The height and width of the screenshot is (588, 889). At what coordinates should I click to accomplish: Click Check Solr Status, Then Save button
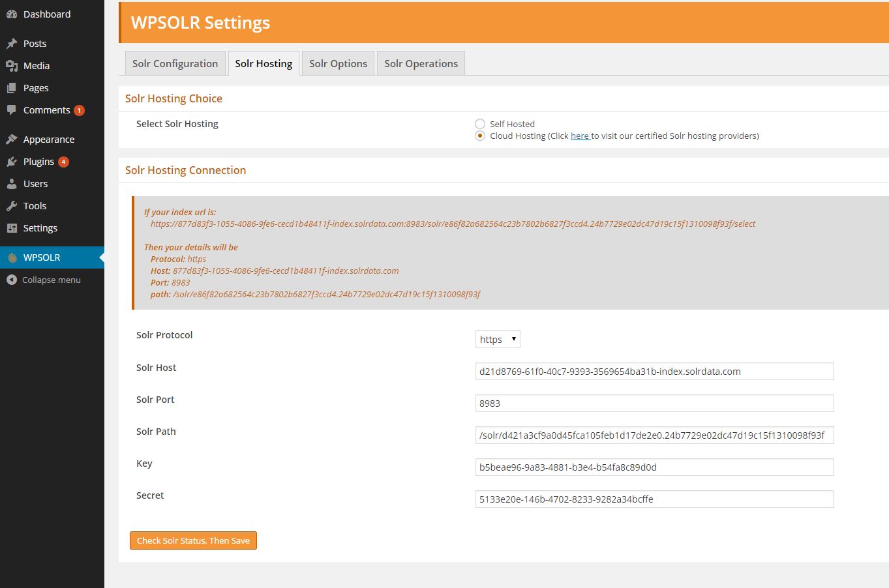193,540
